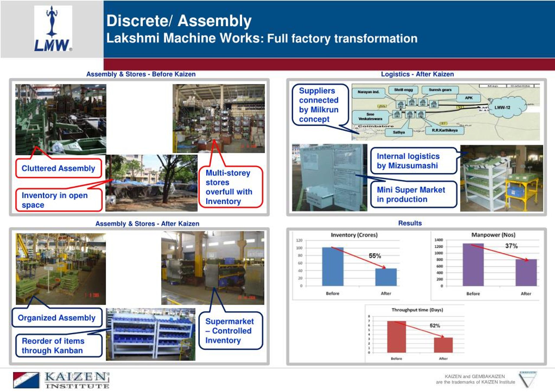This screenshot has width=555, height=392.
Task: Click the APK supplier label
Action: [469, 98]
